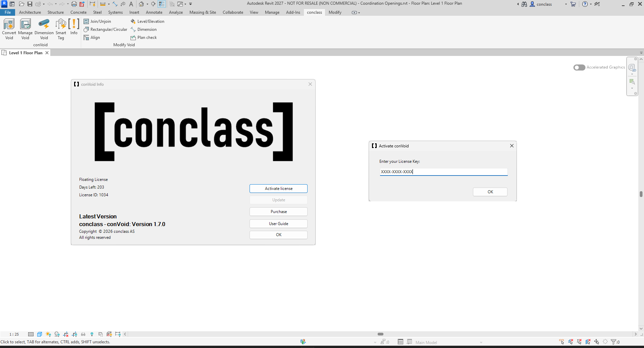Select the Smart Tag tool
This screenshot has height=348, width=644.
click(61, 29)
